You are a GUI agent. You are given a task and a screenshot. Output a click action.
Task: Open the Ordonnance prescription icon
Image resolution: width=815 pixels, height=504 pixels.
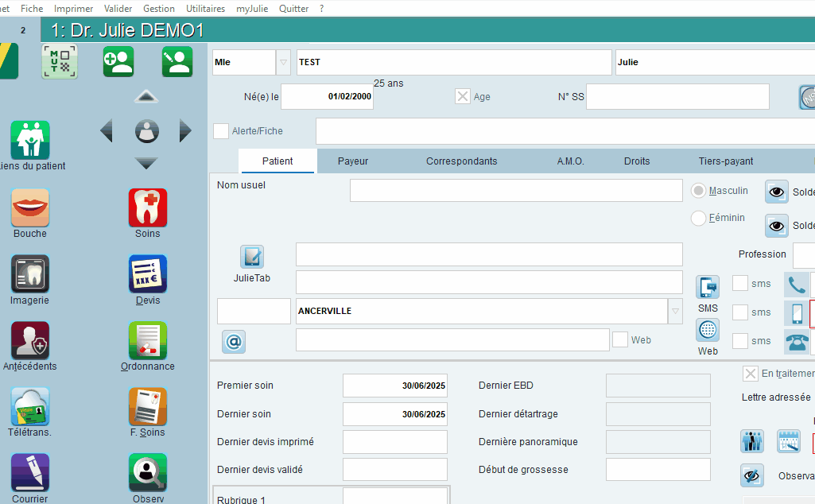148,341
